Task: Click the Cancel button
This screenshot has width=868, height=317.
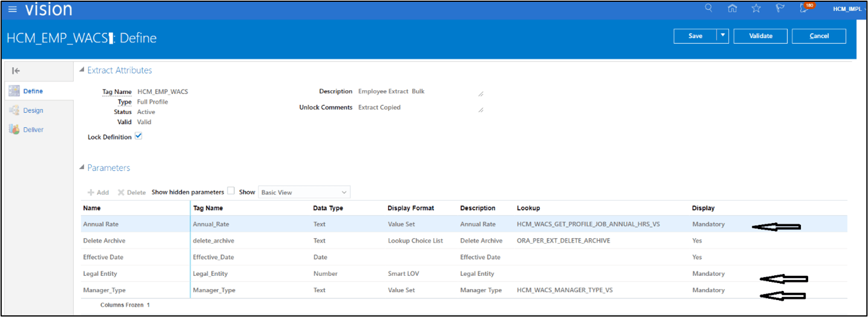Action: click(819, 36)
